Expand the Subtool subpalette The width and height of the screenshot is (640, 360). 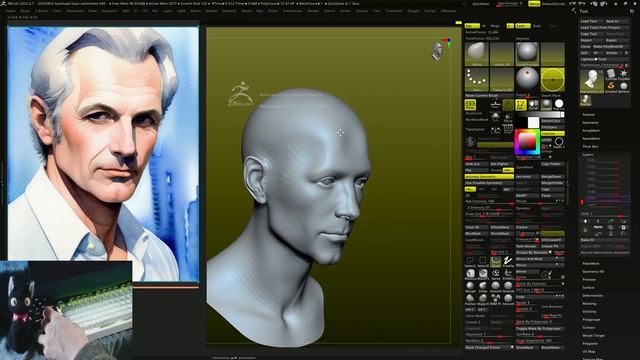click(588, 115)
